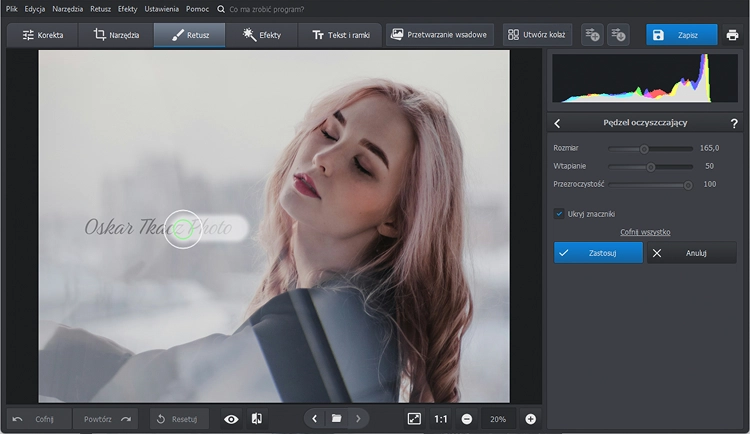Open the 20% zoom level field
Viewport: 750px width, 434px height.
tap(498, 419)
